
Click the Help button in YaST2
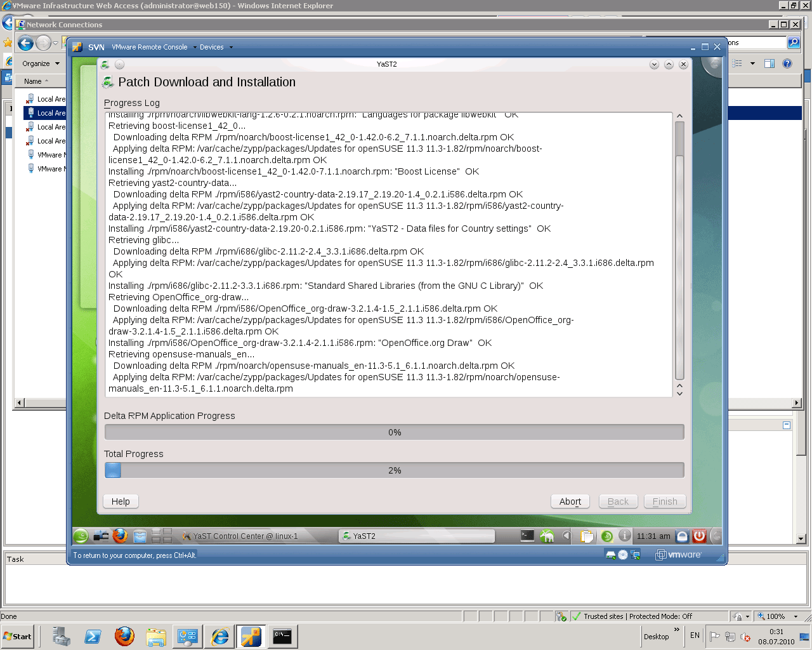click(121, 501)
